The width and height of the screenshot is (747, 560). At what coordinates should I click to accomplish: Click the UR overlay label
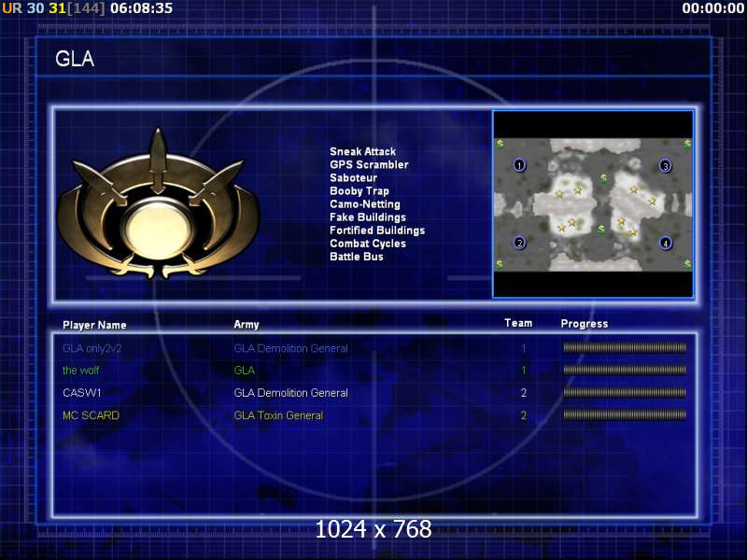tap(12, 8)
